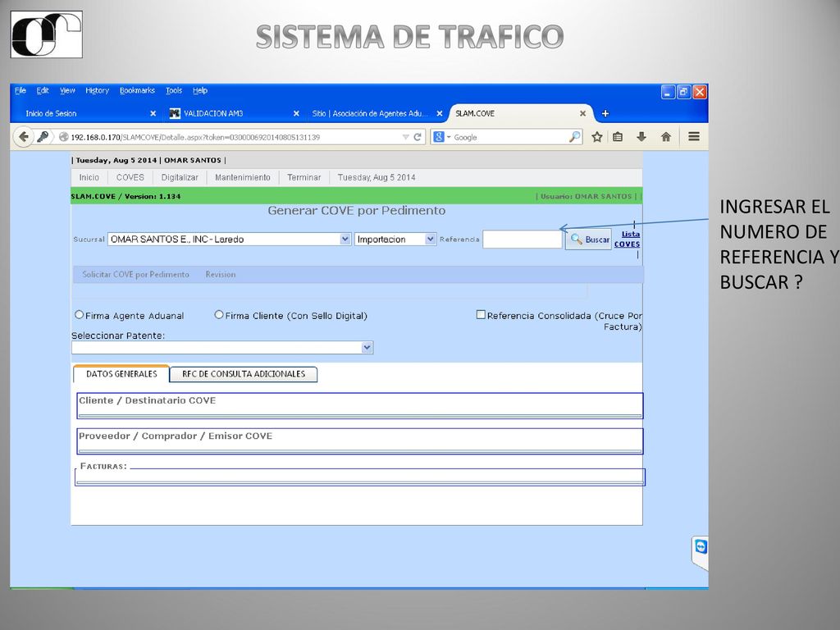This screenshot has height=630, width=840.
Task: Expand the Seleccionar Patente dropdown
Action: click(x=222, y=348)
